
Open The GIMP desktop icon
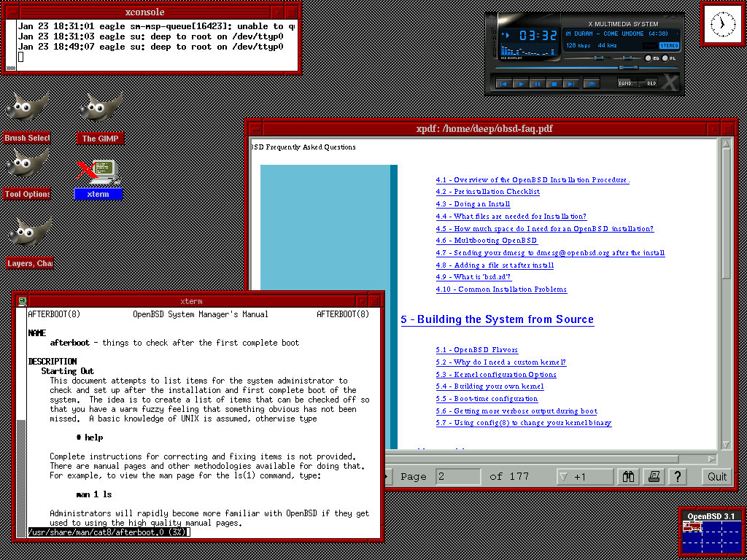[x=101, y=118]
